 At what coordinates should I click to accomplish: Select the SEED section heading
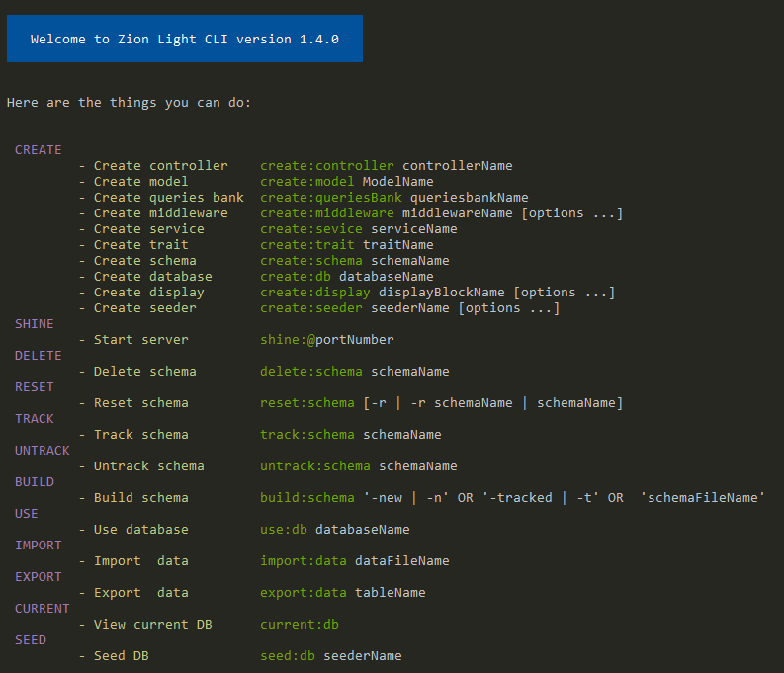30,640
